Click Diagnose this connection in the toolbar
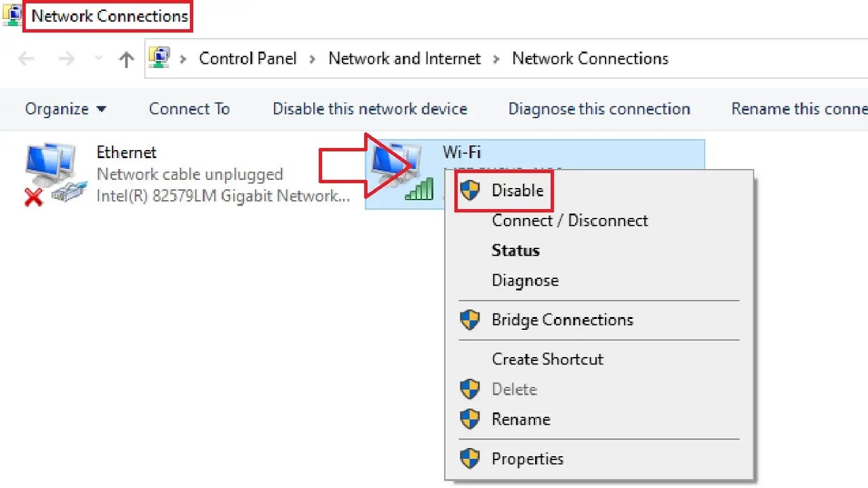868x488 pixels. click(599, 109)
